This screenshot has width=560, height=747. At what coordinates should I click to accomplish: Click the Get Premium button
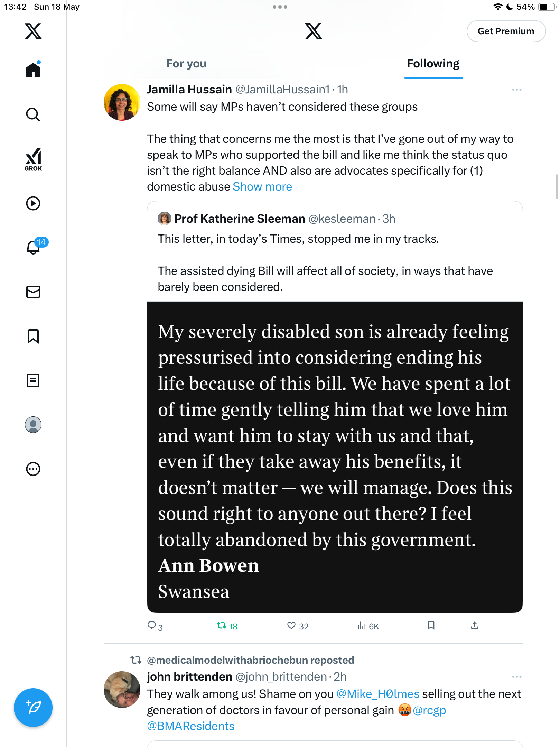(506, 31)
